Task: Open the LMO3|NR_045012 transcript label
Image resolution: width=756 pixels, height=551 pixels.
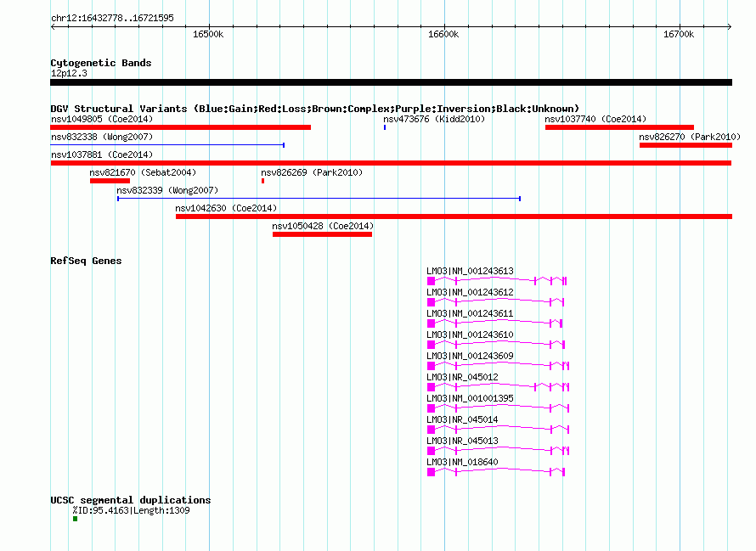Action: pos(462,377)
